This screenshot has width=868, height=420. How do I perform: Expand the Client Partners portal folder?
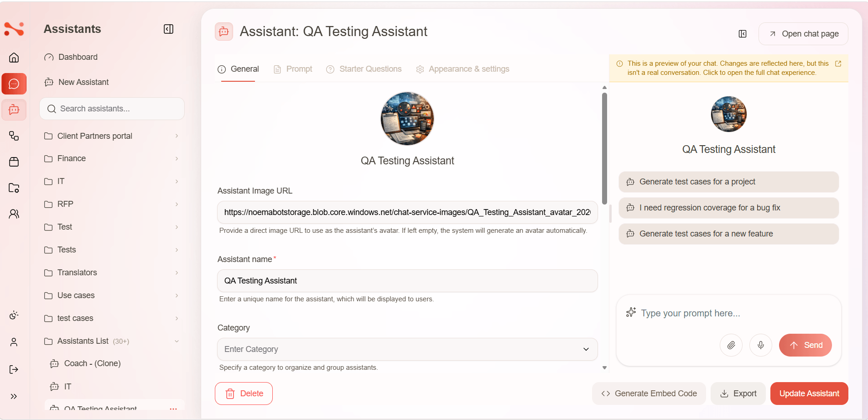click(111, 136)
